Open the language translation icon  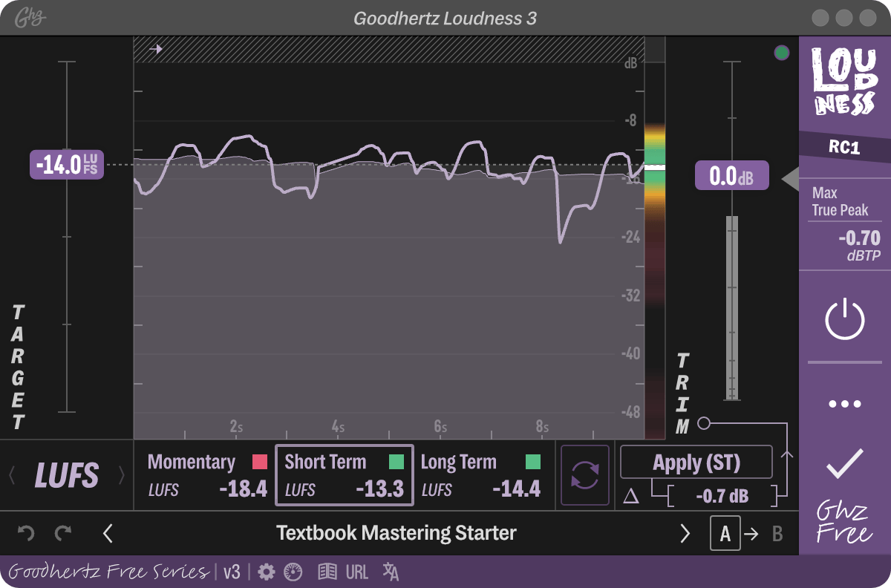(x=389, y=572)
